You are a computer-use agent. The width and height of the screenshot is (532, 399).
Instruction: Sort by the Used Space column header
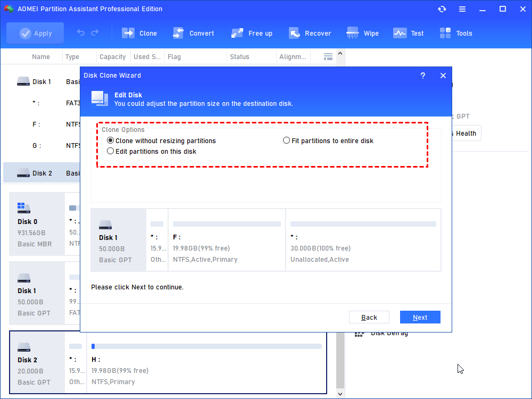point(147,57)
